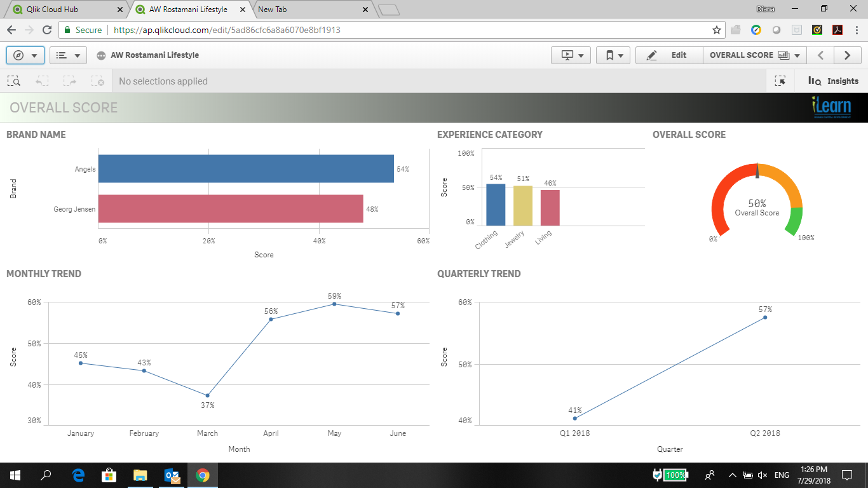This screenshot has width=868, height=488.
Task: Open the OVERALL SCORE sheet selector
Action: 755,55
